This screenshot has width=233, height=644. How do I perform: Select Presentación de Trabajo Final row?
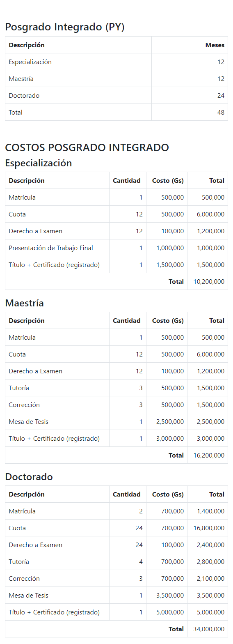(116, 248)
